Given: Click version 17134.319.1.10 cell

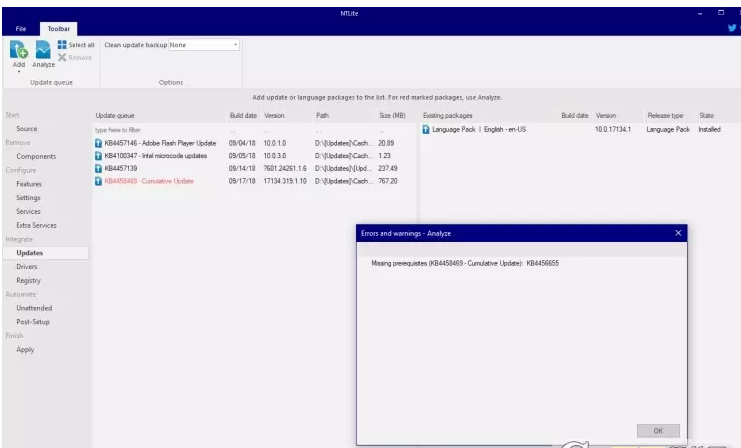Looking at the screenshot, I should (x=285, y=181).
